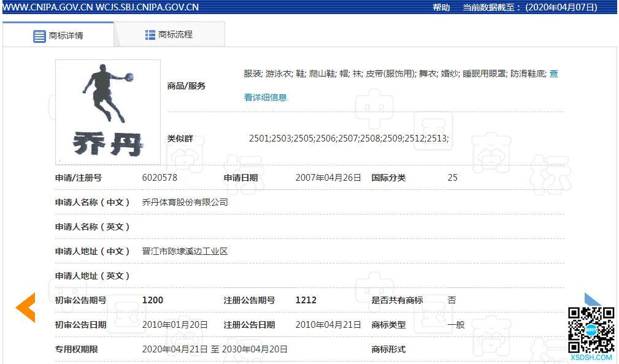Select international class value 25
Screen dimensions: 619x364
point(452,178)
